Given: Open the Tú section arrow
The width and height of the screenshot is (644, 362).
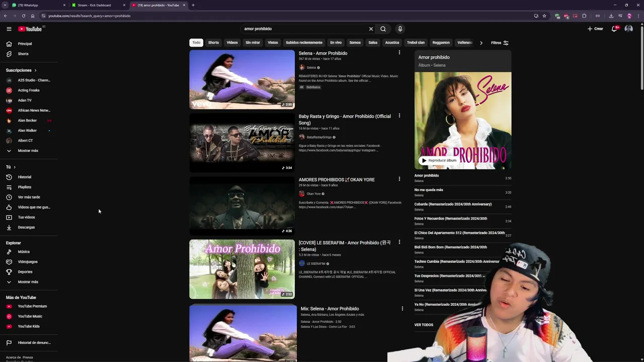Looking at the screenshot, I should [x=14, y=167].
